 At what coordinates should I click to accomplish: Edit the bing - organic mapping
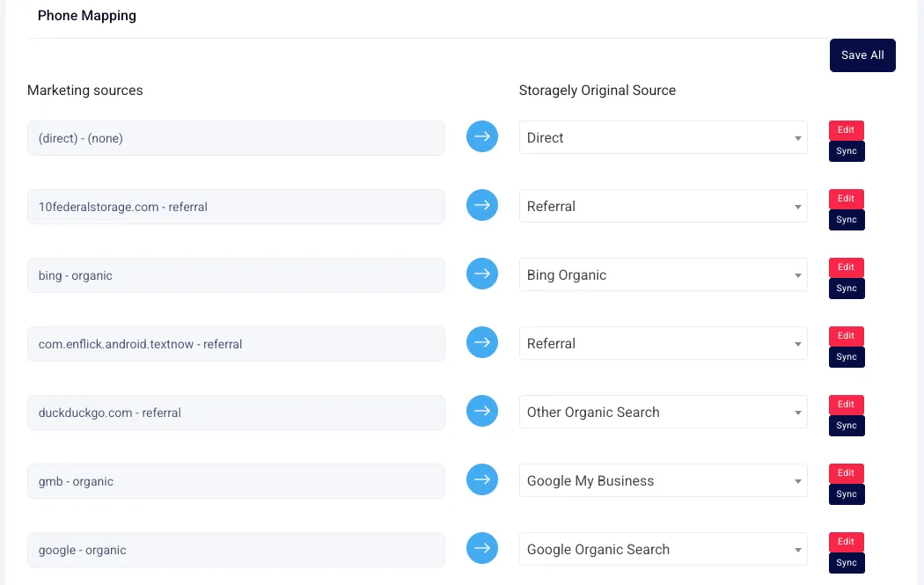point(847,267)
